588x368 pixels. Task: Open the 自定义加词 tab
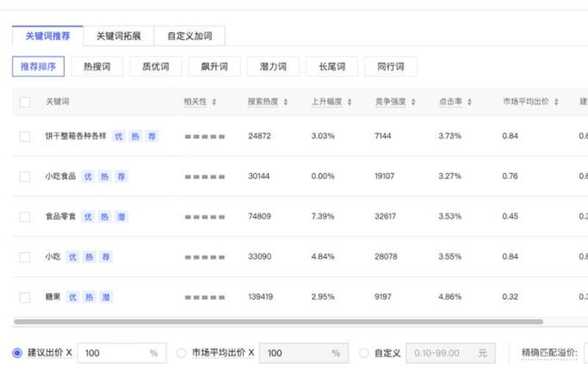click(190, 36)
